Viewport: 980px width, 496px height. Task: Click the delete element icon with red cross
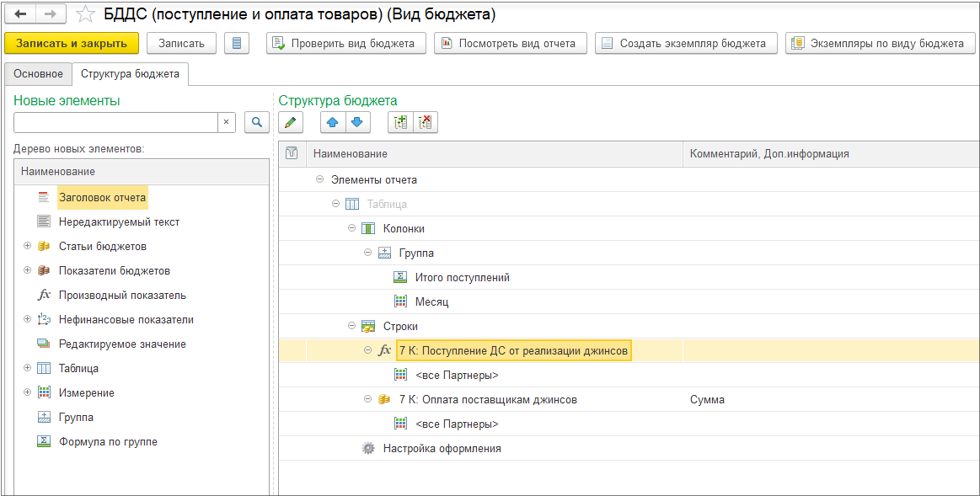pos(425,123)
